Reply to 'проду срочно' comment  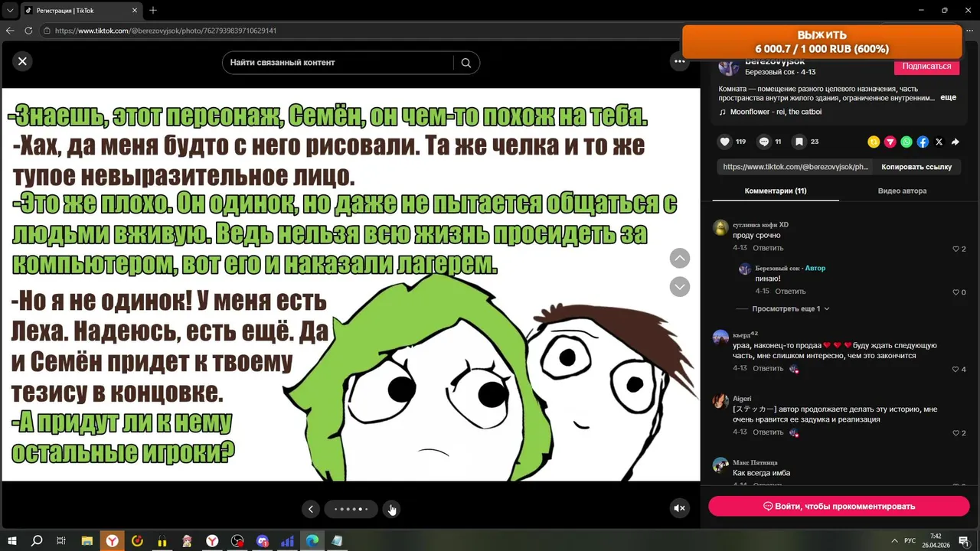pyautogui.click(x=768, y=248)
